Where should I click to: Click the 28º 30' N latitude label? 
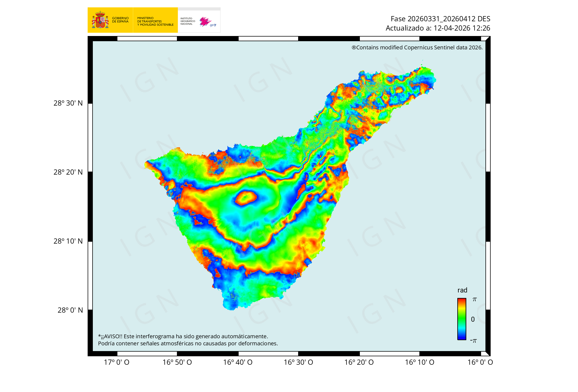68,103
